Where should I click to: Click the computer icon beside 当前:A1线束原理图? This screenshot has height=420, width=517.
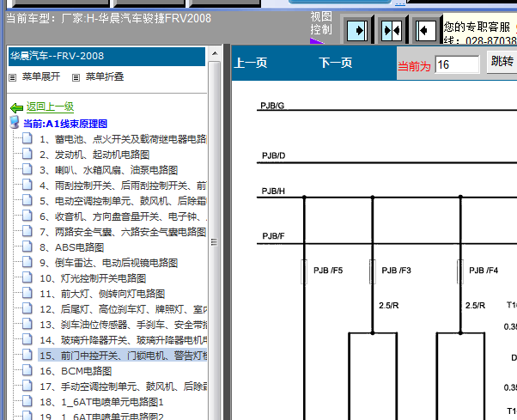point(15,122)
